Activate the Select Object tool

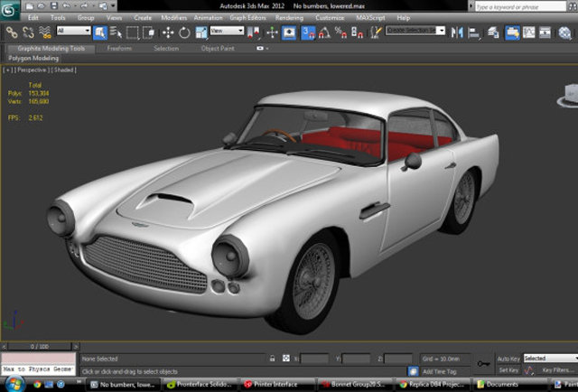tap(100, 32)
